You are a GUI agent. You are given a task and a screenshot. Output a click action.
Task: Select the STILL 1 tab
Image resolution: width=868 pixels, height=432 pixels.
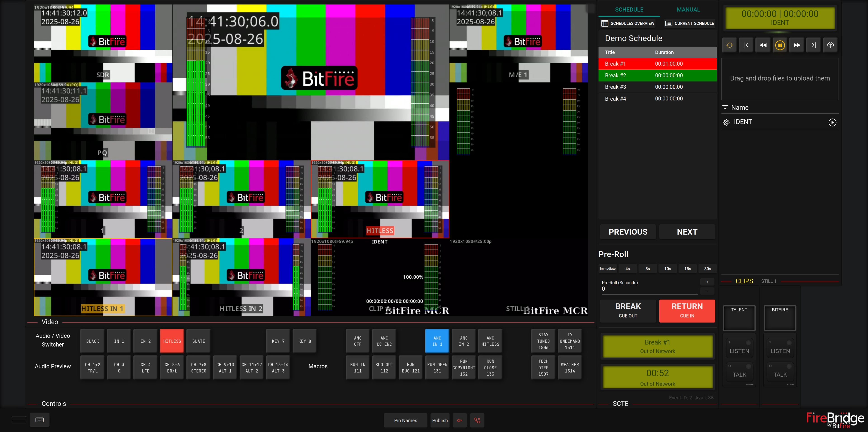[x=769, y=281]
